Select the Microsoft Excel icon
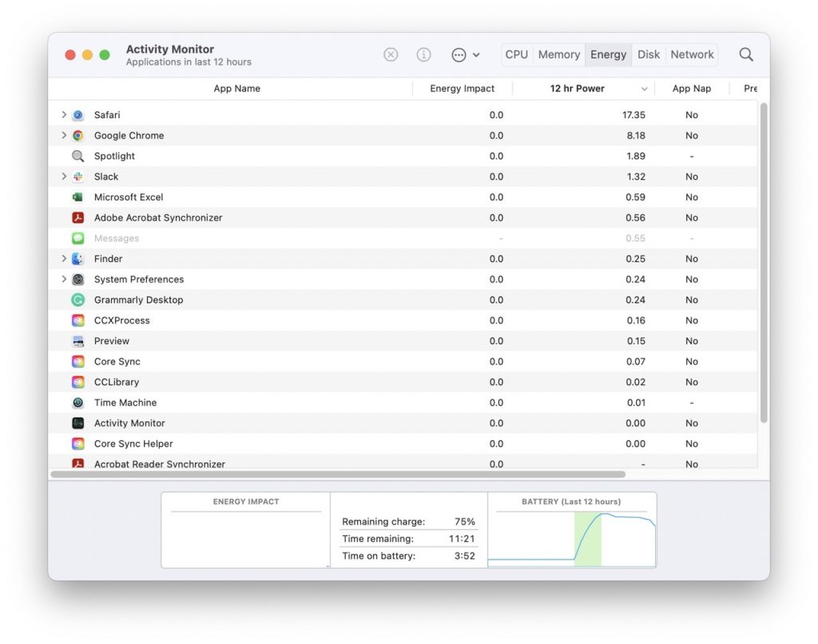 click(x=77, y=197)
